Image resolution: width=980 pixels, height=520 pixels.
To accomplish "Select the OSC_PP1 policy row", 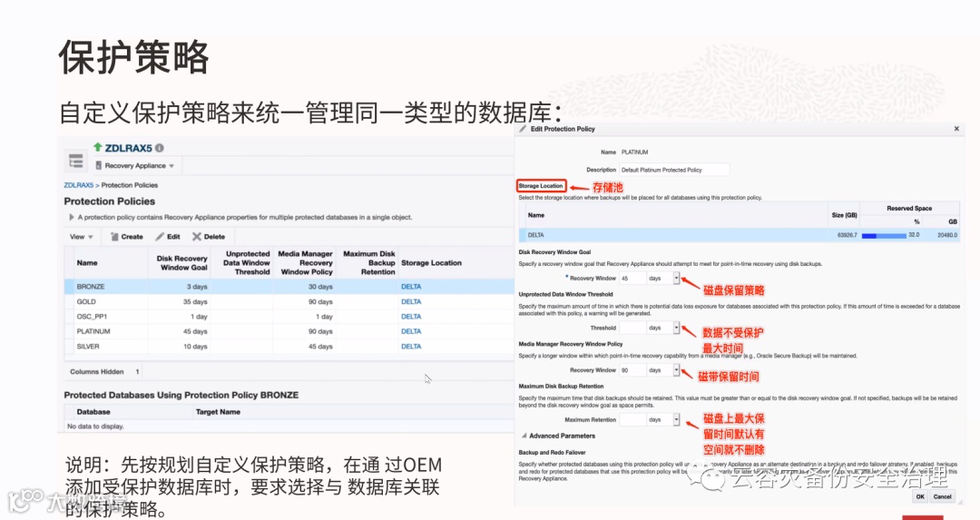I will [289, 316].
